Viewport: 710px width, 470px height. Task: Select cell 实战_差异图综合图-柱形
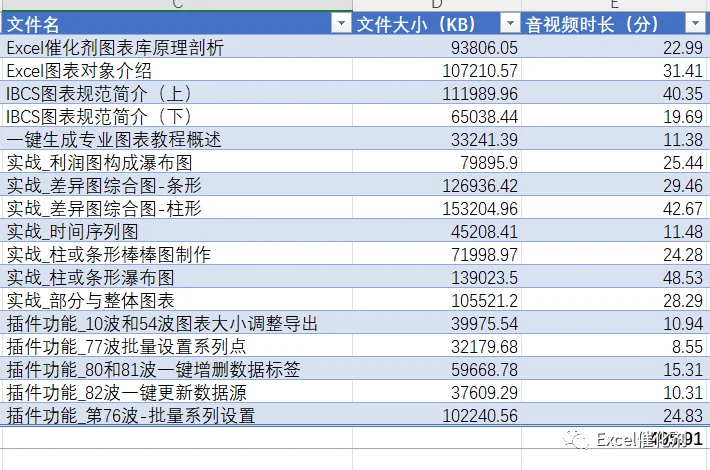[177, 208]
